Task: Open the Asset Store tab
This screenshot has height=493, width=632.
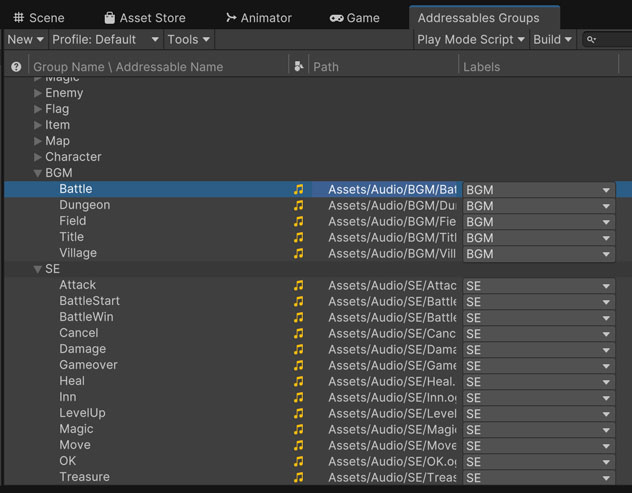Action: click(x=145, y=18)
